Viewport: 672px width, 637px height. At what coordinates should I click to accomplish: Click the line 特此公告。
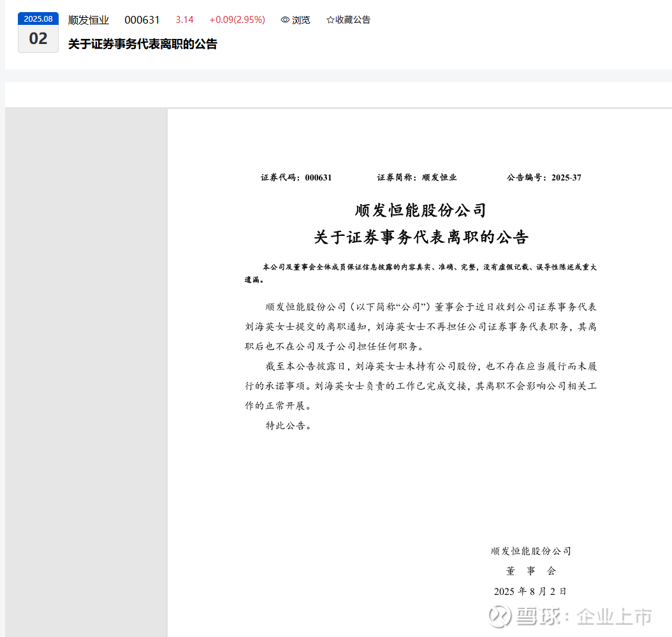pyautogui.click(x=288, y=426)
